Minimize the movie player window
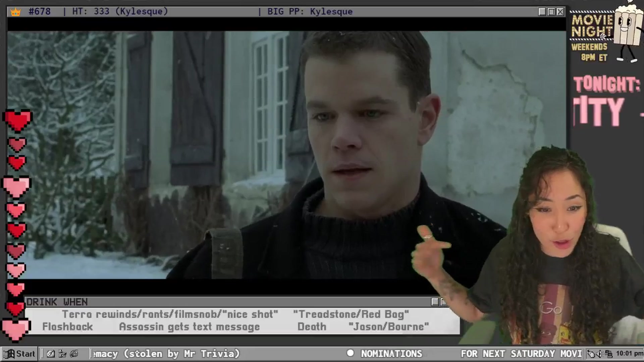Viewport: 644px width, 362px height. pyautogui.click(x=542, y=12)
